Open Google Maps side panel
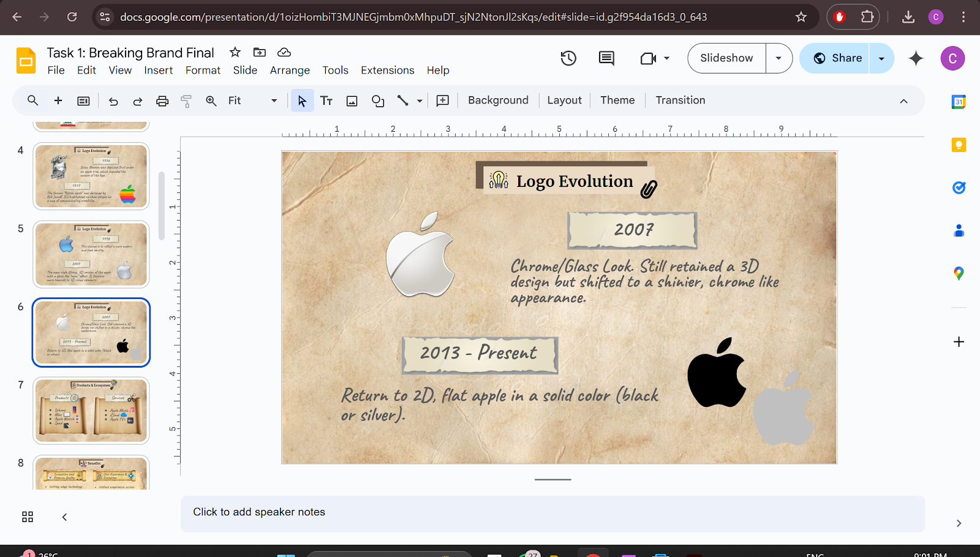This screenshot has width=980, height=557. click(959, 273)
